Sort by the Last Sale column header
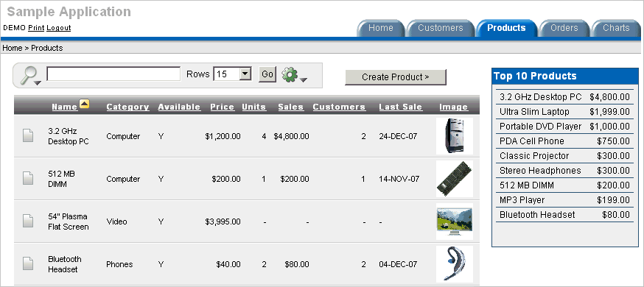This screenshot has height=287, width=644. click(400, 107)
